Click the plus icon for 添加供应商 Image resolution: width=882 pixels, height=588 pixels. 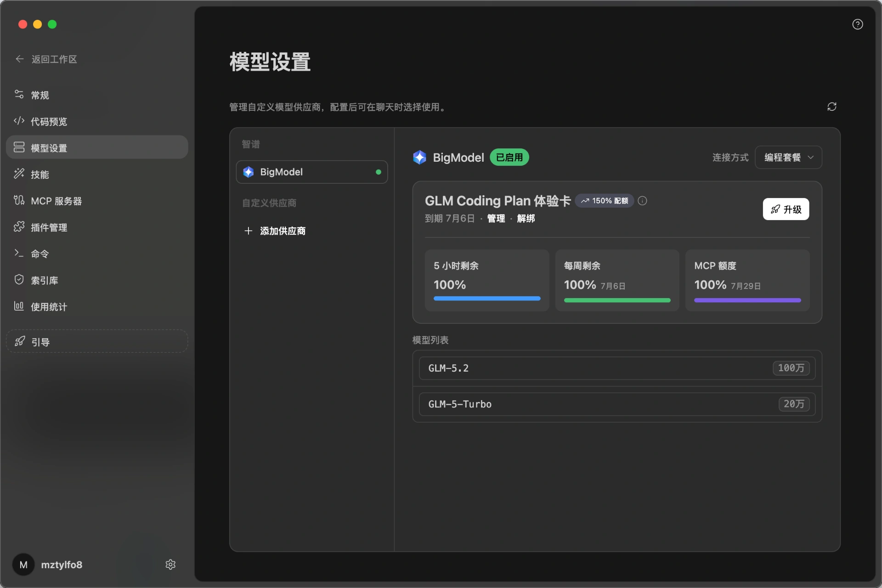[x=248, y=231]
